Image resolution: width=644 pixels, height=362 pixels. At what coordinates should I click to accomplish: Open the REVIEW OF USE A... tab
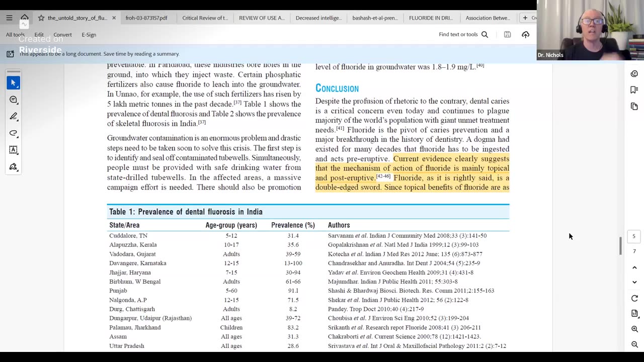[262, 18]
